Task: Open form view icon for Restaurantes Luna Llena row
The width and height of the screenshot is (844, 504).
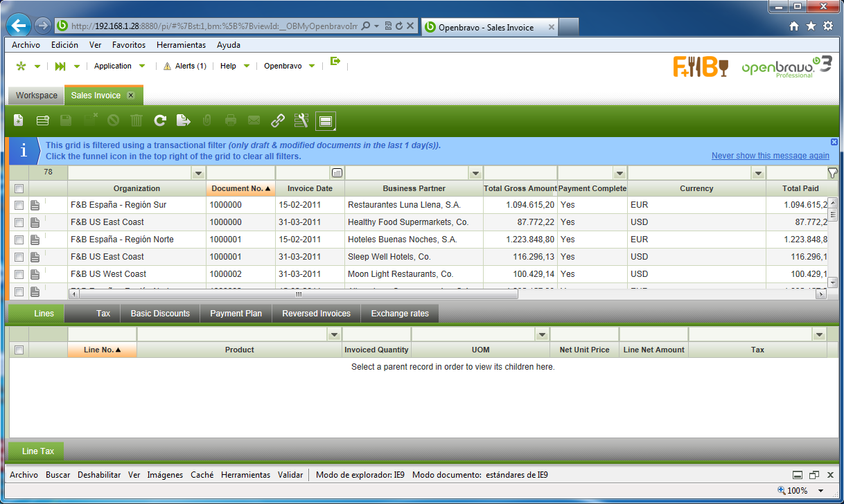Action: (35, 205)
